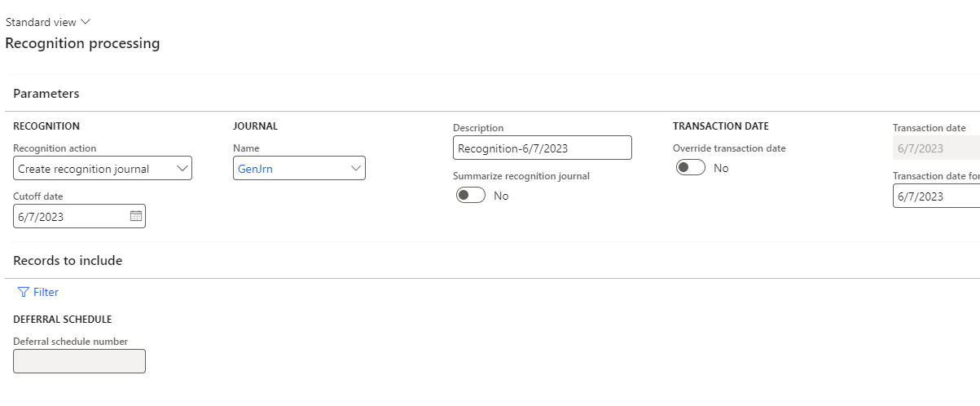Click the Filter link
This screenshot has height=406, width=980.
[x=46, y=292]
